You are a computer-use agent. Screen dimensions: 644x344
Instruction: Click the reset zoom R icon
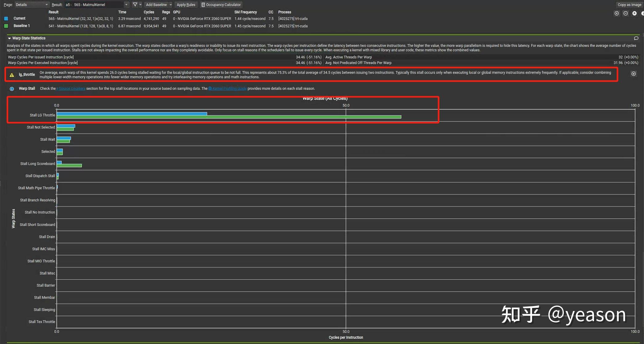click(634, 13)
